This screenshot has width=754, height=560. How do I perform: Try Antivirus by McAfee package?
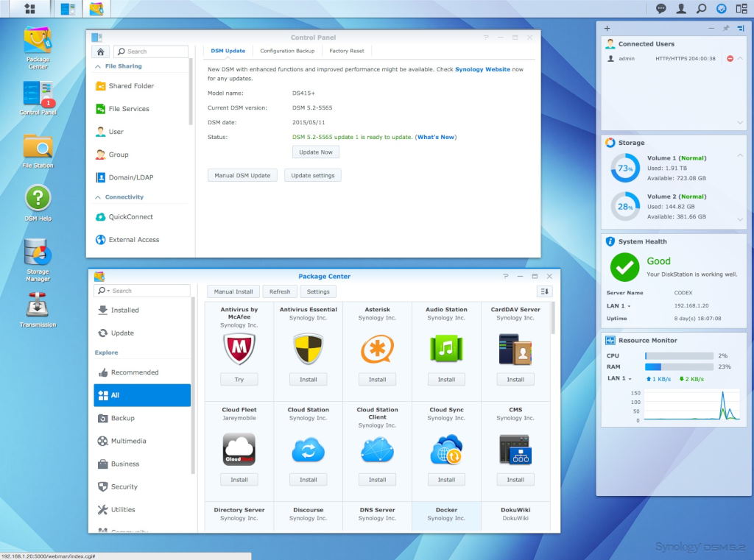pyautogui.click(x=239, y=379)
